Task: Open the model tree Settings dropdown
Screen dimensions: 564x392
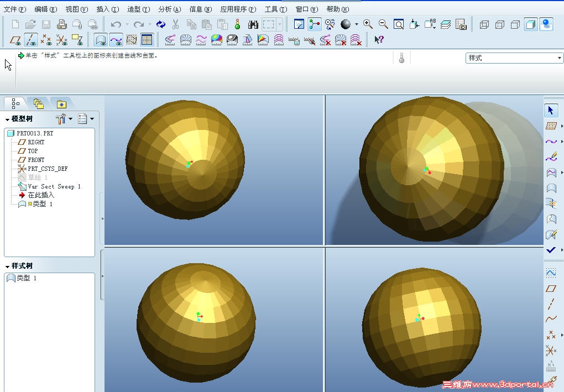Action: coord(86,118)
